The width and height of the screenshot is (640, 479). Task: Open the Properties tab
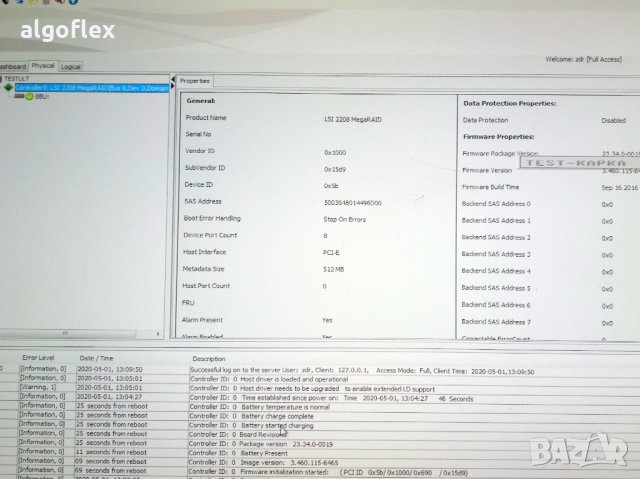(x=194, y=80)
